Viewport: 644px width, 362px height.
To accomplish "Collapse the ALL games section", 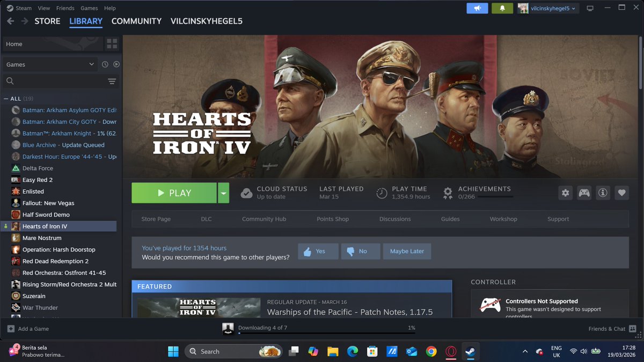I will (x=6, y=99).
